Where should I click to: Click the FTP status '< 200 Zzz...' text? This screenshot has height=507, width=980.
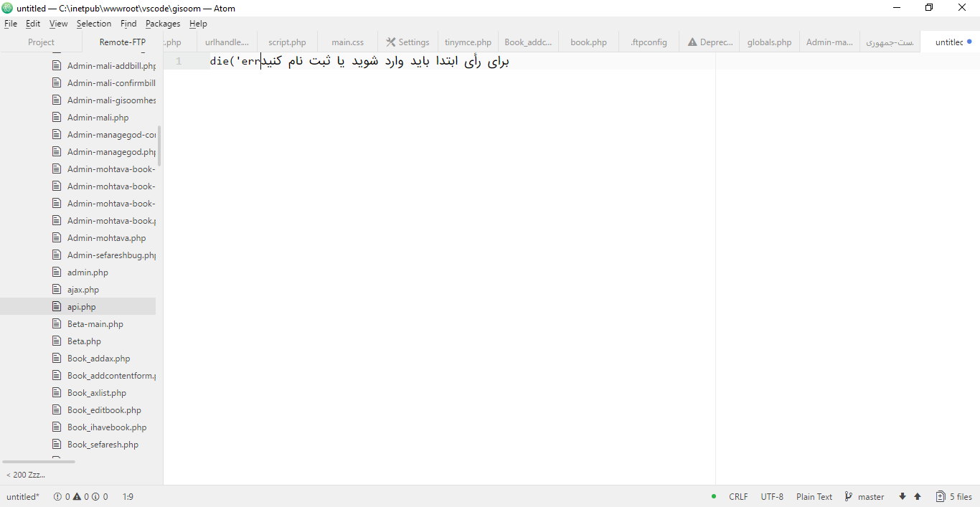click(26, 475)
